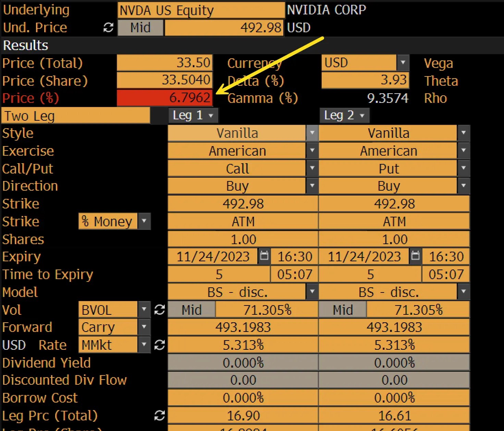Change Leg 1 Call/Put selection

pyautogui.click(x=312, y=168)
